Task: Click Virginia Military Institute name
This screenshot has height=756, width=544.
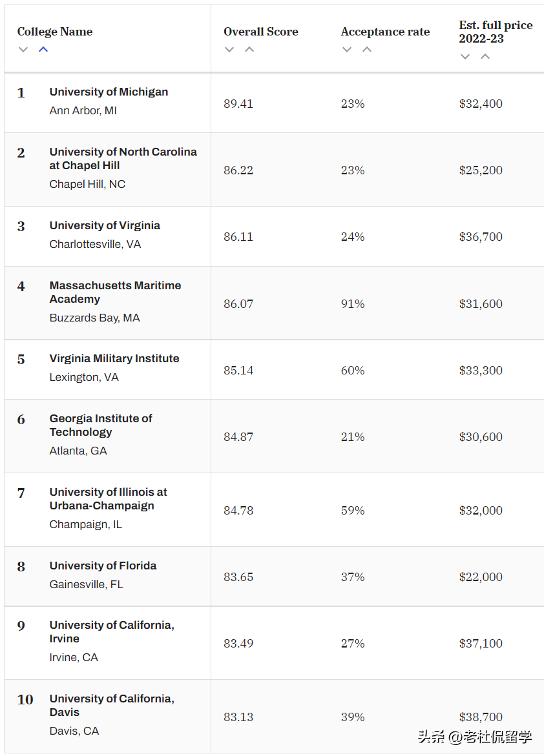Action: pyautogui.click(x=114, y=358)
